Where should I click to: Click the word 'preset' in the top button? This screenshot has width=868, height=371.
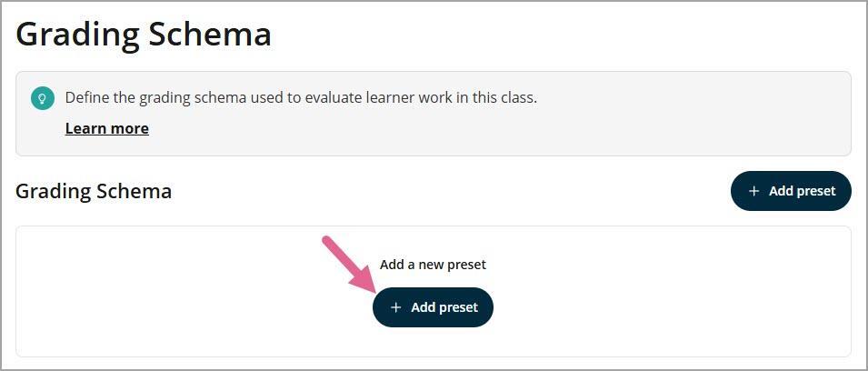pos(816,192)
